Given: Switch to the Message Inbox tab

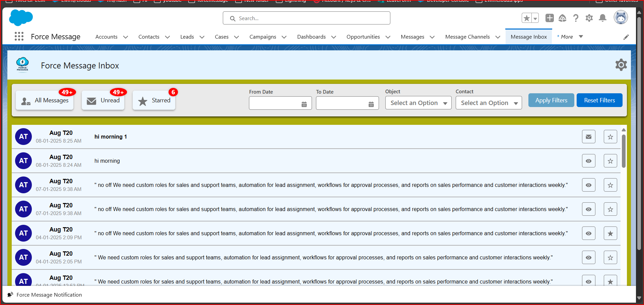Looking at the screenshot, I should (528, 37).
